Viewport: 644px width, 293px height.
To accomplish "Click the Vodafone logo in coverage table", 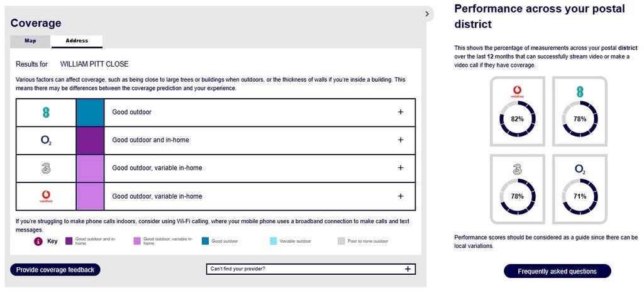I will pyautogui.click(x=46, y=196).
